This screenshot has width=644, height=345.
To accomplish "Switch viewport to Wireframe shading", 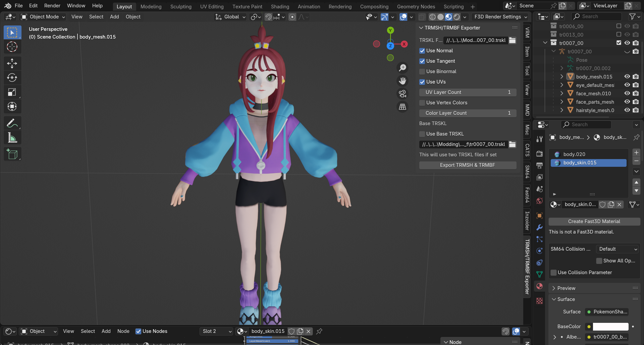I will pyautogui.click(x=432, y=17).
